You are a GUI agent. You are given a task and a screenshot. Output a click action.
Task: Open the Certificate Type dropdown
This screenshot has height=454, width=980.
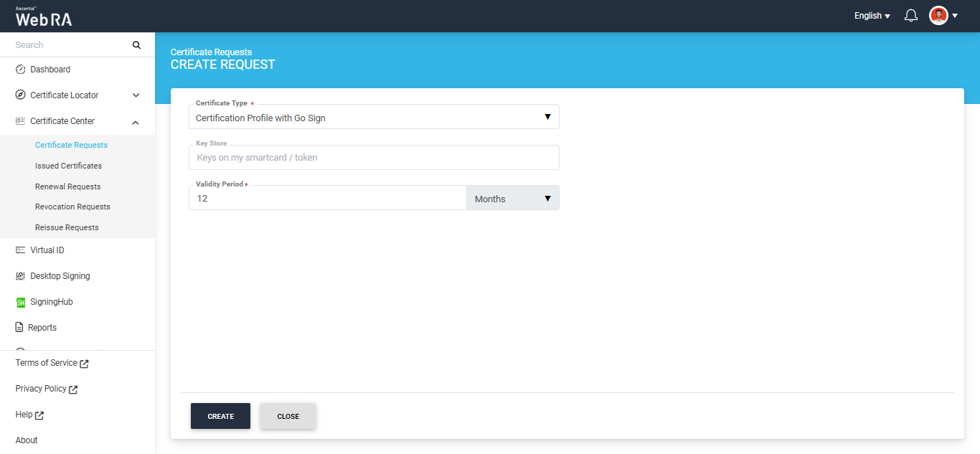coord(373,118)
